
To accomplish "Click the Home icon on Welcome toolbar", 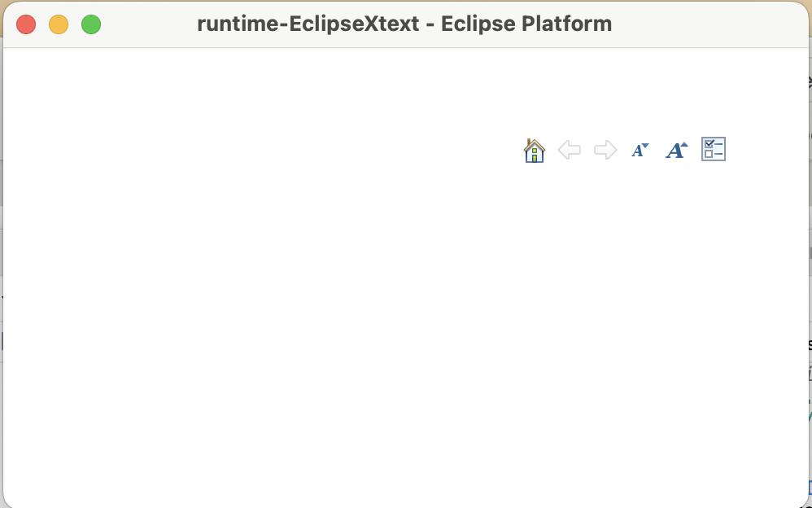I will (x=534, y=151).
